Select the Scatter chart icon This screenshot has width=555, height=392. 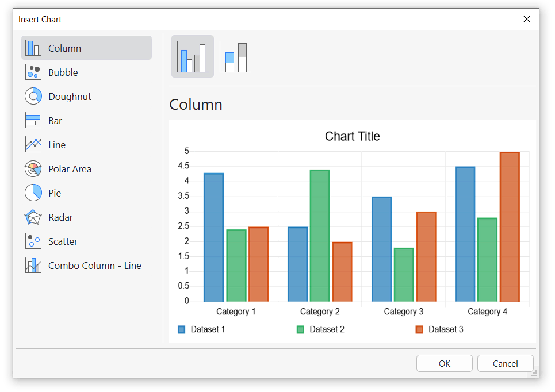[x=33, y=241]
